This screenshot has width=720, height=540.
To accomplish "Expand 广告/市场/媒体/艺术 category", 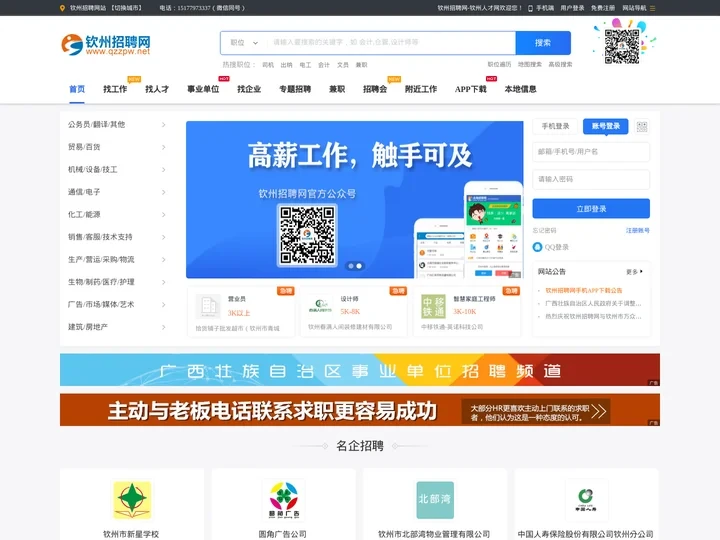I will click(x=163, y=305).
